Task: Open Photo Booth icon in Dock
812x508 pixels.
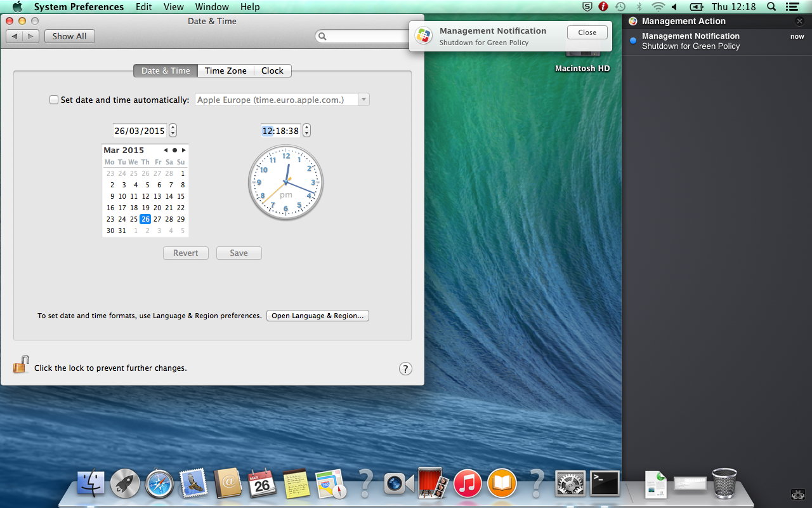Action: pyautogui.click(x=433, y=485)
